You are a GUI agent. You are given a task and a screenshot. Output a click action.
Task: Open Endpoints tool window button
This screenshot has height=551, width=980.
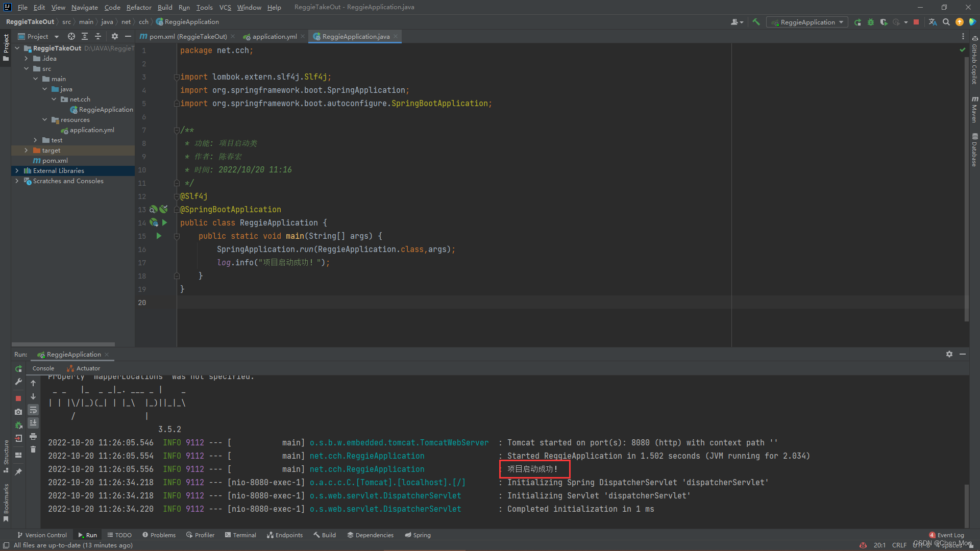coord(285,535)
